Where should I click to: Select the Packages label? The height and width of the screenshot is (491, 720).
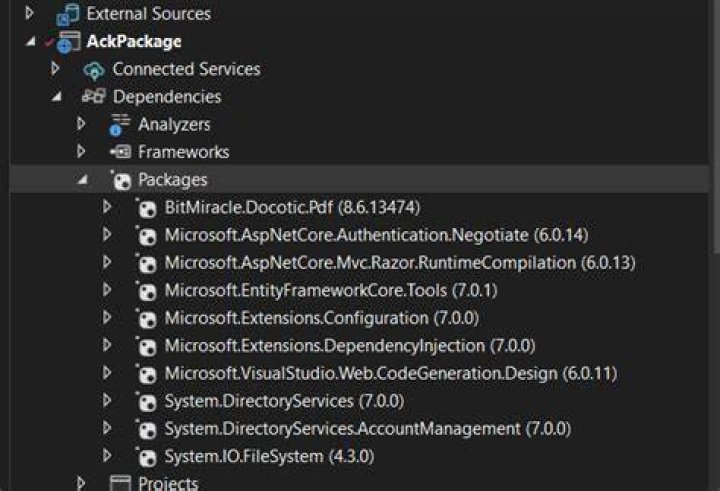coord(173,180)
